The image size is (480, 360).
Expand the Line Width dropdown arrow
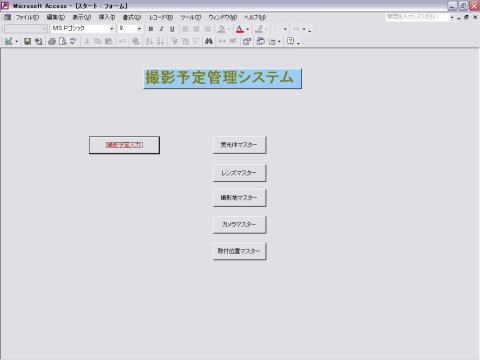point(285,29)
